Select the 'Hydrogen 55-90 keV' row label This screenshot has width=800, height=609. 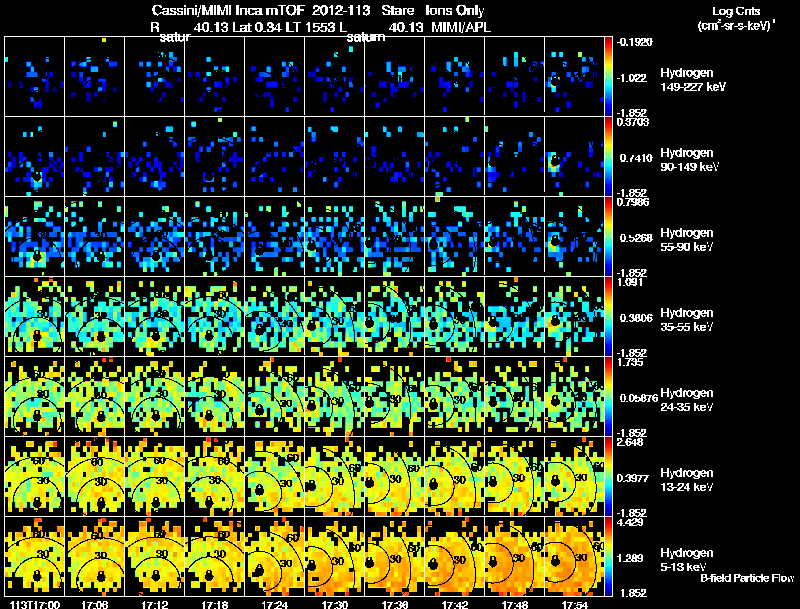tap(687, 240)
